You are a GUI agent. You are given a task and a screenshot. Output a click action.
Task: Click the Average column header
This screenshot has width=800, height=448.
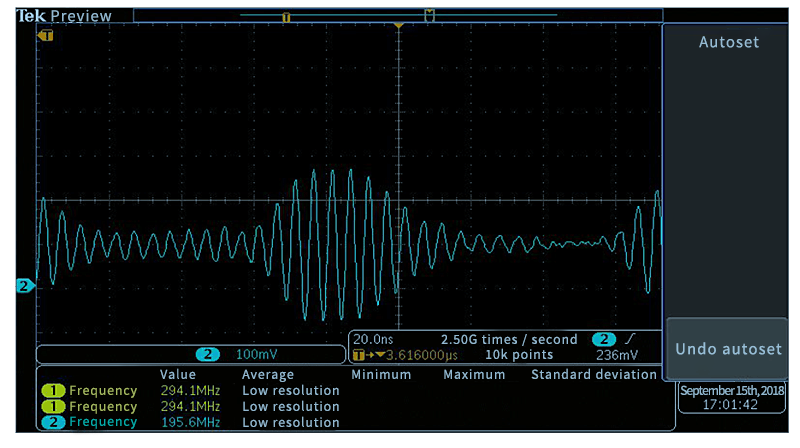pos(268,374)
